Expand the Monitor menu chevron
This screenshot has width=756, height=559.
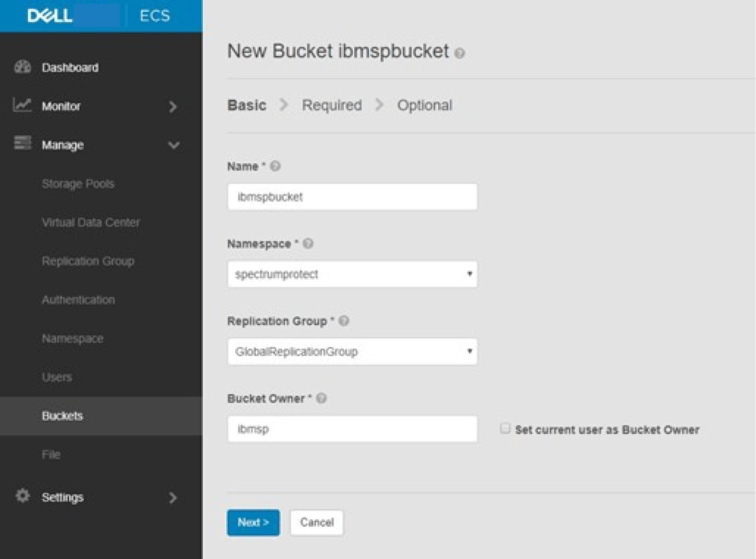pos(173,107)
